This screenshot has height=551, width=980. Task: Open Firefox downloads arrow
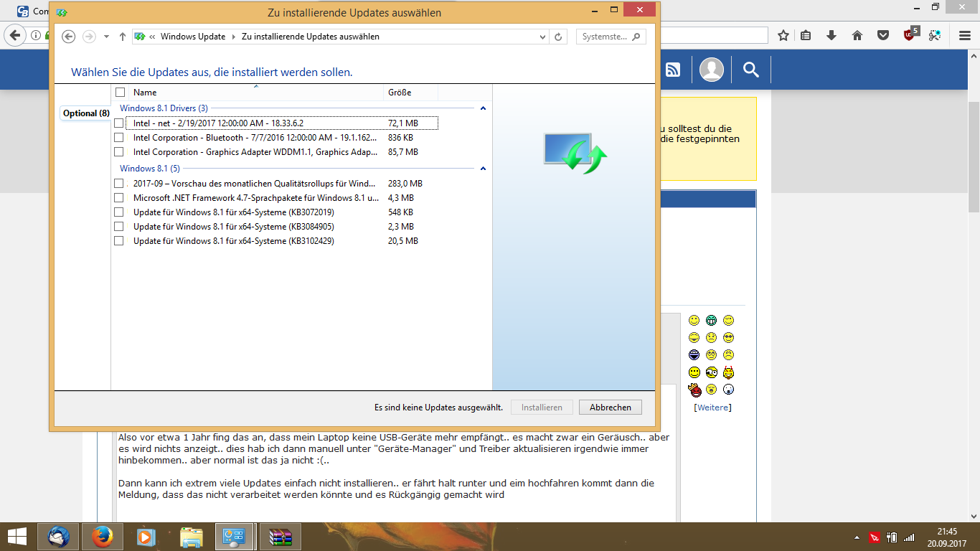[831, 35]
